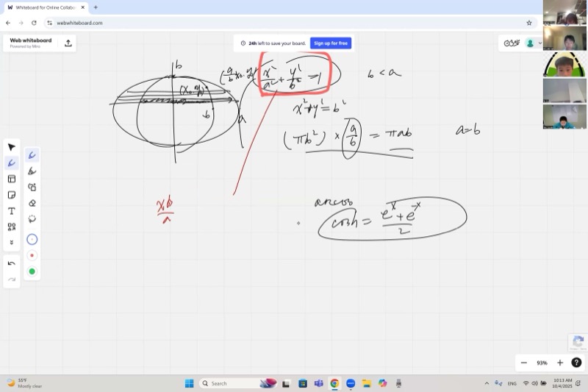Screen dimensions: 588x392
Task: Click Sign up for free button
Action: click(331, 43)
